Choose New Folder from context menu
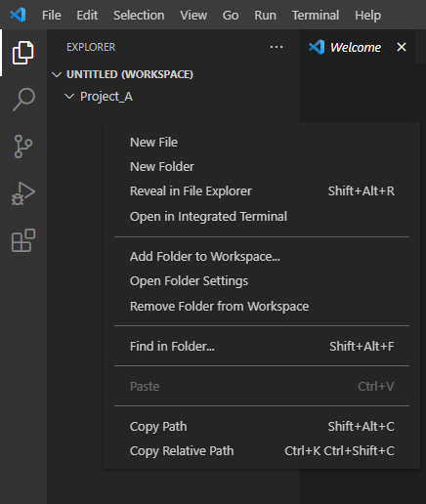This screenshot has width=426, height=504. (262, 167)
